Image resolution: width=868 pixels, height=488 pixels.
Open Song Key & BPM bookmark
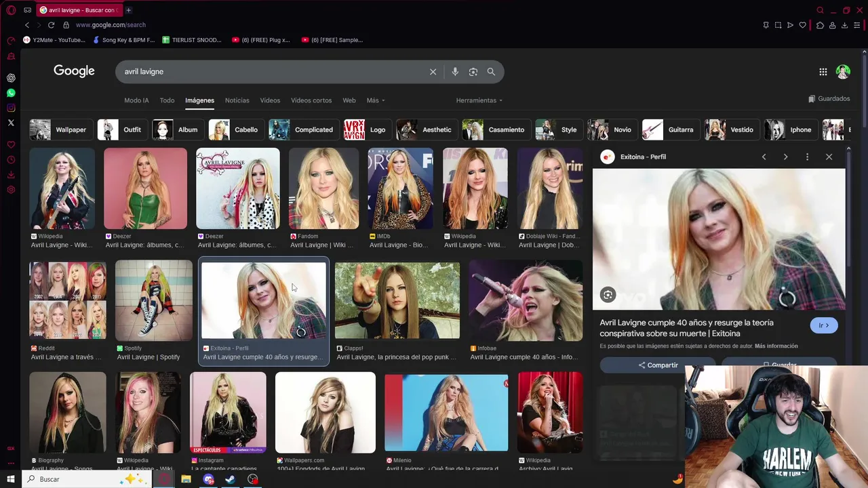pyautogui.click(x=123, y=40)
